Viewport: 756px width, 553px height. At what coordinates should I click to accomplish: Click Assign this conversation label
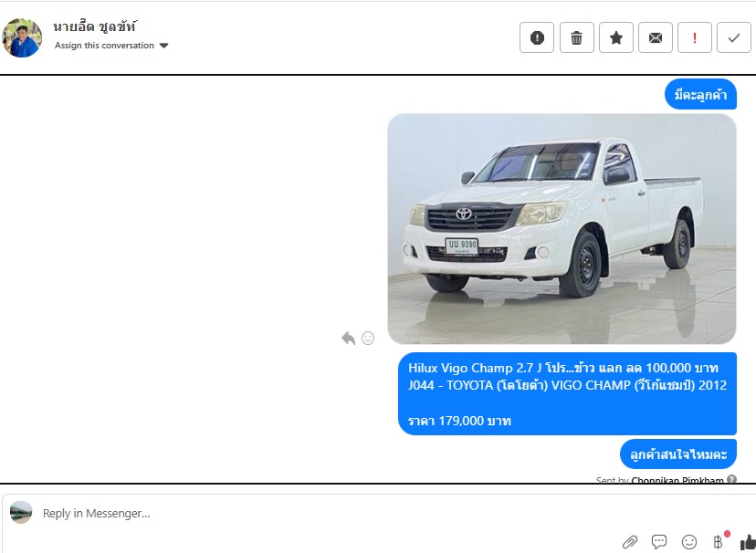pos(104,46)
